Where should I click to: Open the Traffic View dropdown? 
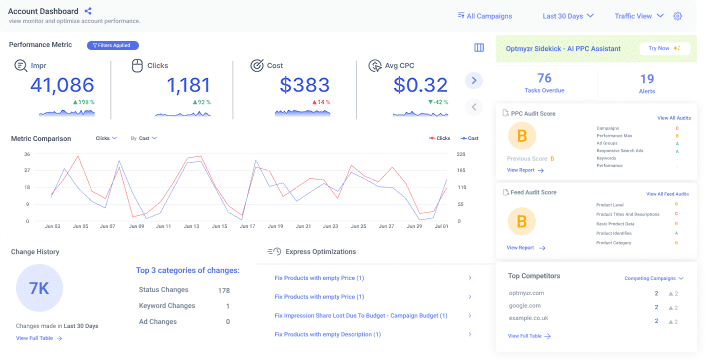coord(639,16)
